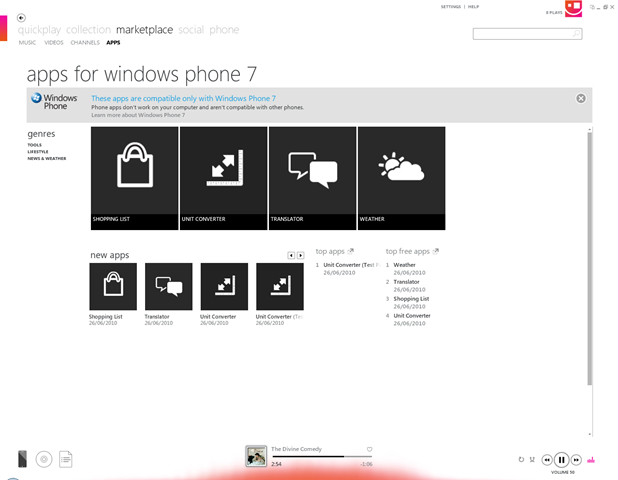Screen dimensions: 619x480
Task: Open the phone device icon at bottom left
Action: pos(23,459)
